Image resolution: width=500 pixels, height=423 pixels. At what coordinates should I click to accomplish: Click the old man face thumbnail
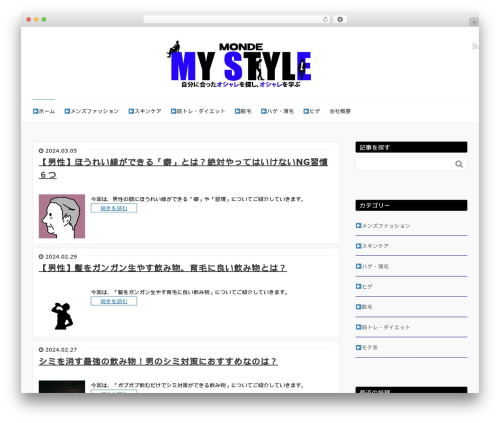pyautogui.click(x=62, y=216)
